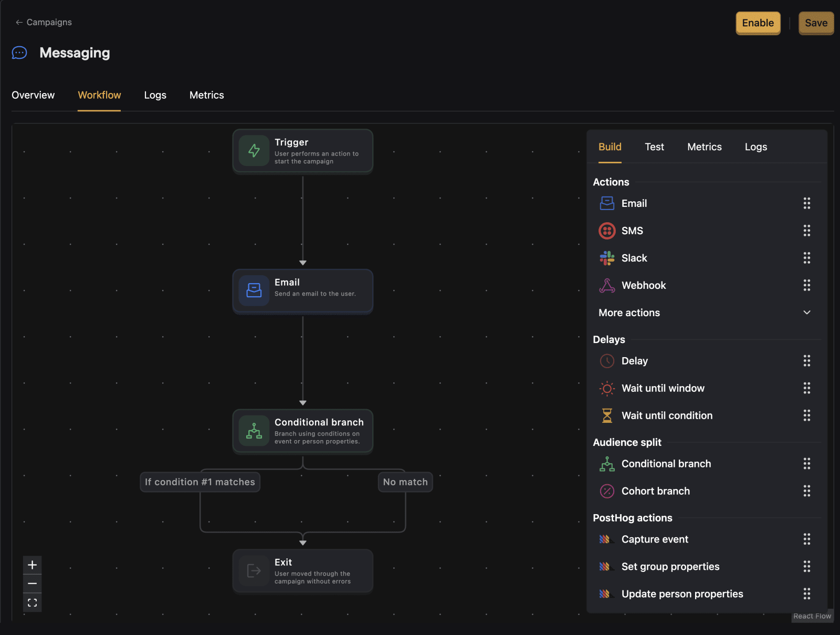Click the envelope icon in the Email node
840x635 pixels.
(254, 290)
